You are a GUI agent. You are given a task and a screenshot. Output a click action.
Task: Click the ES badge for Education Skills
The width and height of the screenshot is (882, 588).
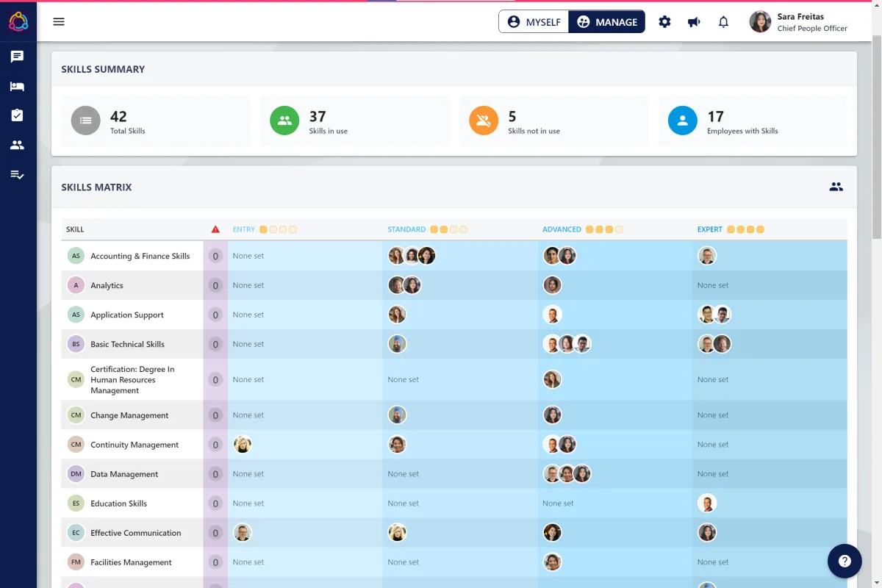tap(76, 503)
